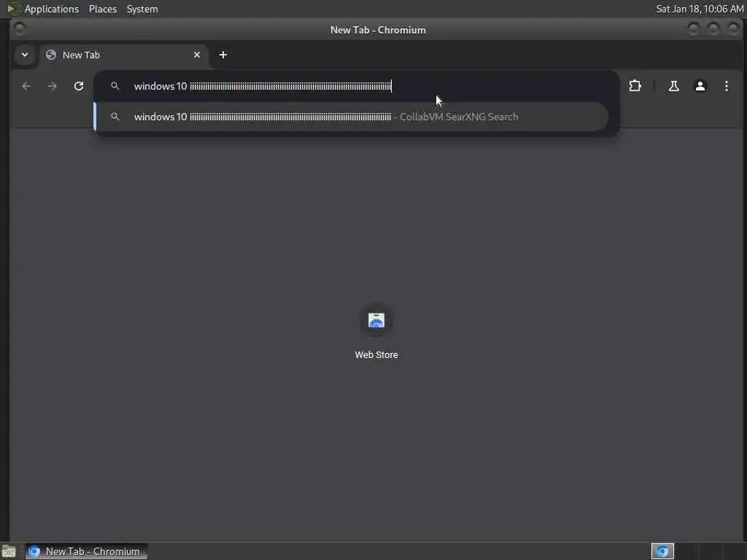747x560 pixels.
Task: Open the Applications menu
Action: point(52,9)
